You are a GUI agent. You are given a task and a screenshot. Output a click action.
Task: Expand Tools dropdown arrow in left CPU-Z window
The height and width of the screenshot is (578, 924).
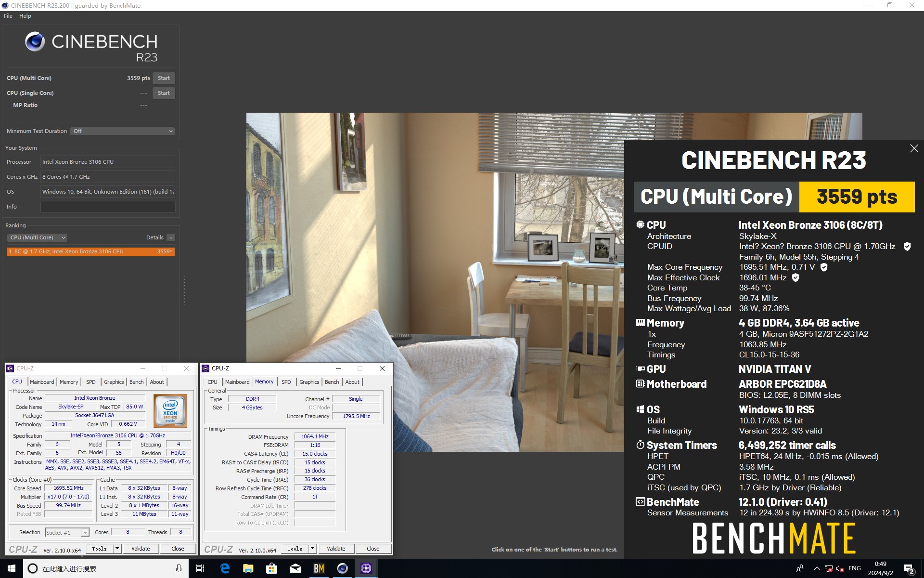[x=116, y=549]
